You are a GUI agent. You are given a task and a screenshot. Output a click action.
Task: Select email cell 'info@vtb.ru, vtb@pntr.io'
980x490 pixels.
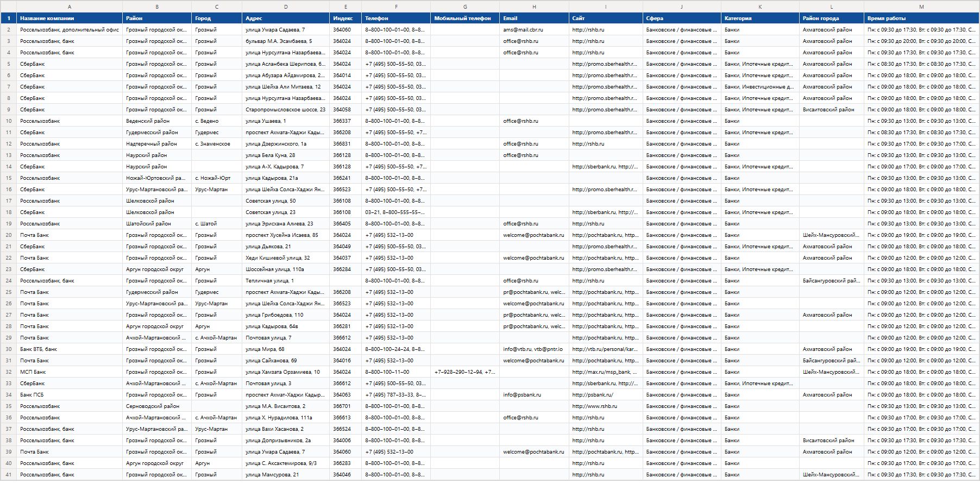[534, 349]
